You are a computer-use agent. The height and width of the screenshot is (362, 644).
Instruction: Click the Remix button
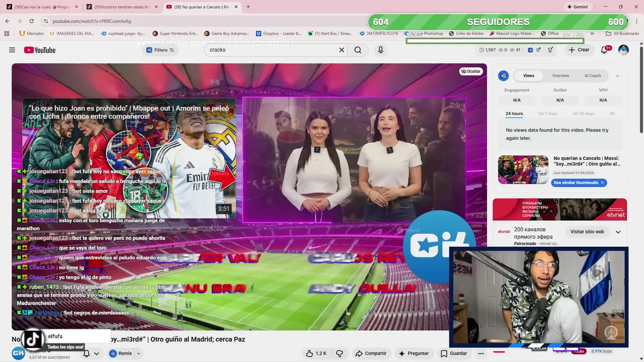[121, 353]
